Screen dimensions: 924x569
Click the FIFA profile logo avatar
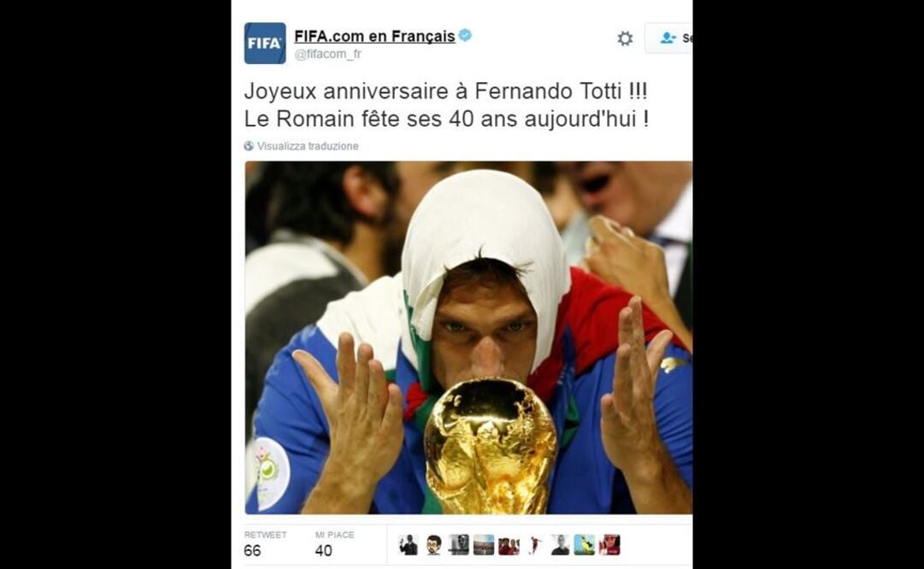click(265, 43)
